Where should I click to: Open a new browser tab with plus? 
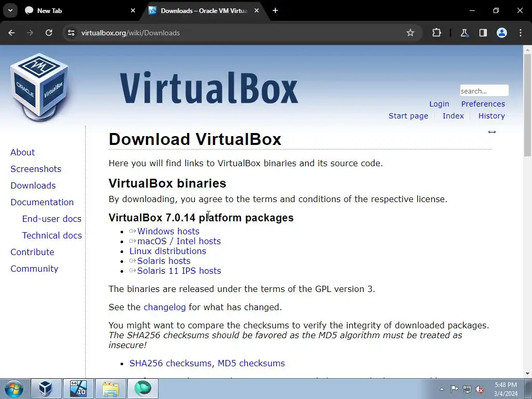point(275,10)
